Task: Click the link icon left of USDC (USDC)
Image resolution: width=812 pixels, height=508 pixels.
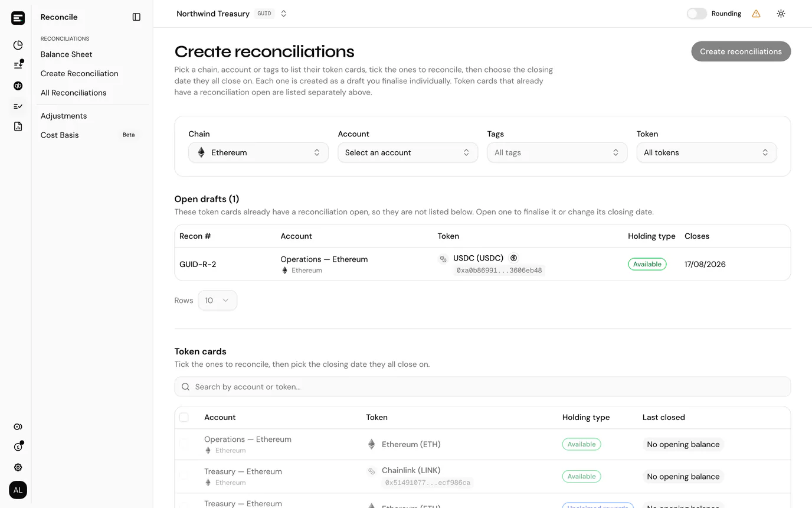Action: click(x=443, y=259)
